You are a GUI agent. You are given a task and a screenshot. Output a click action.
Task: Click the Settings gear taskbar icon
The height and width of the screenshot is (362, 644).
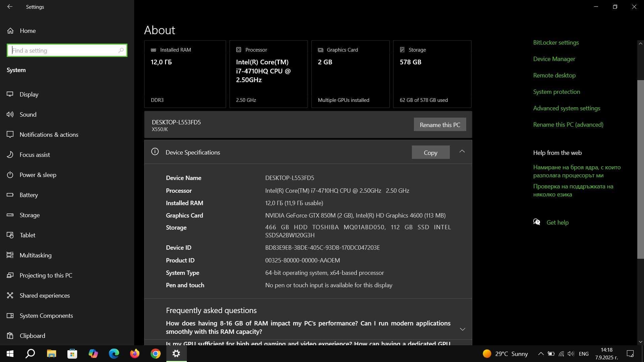pos(176,354)
